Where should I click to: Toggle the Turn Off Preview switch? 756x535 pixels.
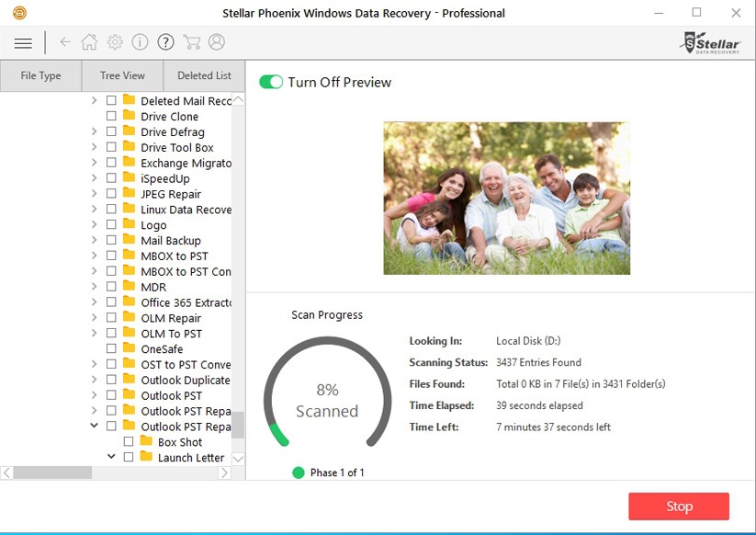click(271, 82)
